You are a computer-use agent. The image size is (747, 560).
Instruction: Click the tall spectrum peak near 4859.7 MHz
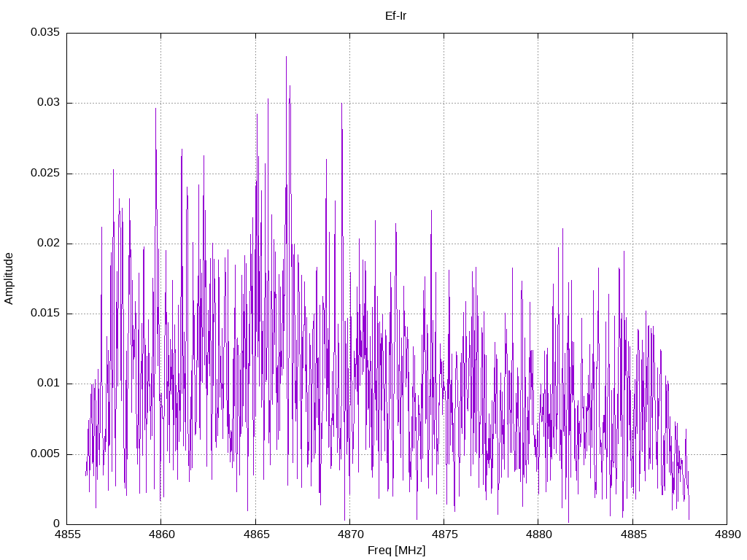(155, 109)
